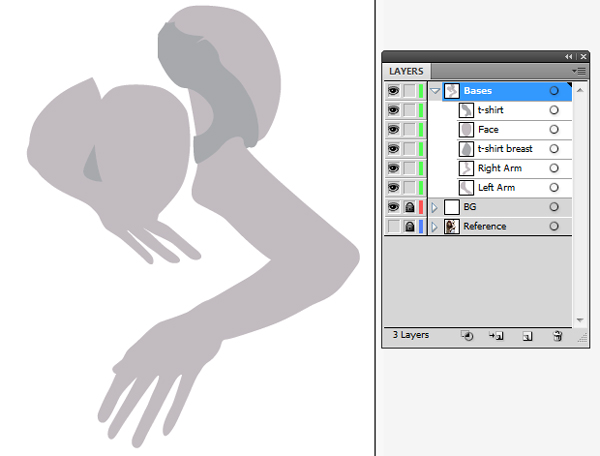Image resolution: width=600 pixels, height=456 pixels.
Task: Delete the selected layer with trash icon
Action: point(558,336)
